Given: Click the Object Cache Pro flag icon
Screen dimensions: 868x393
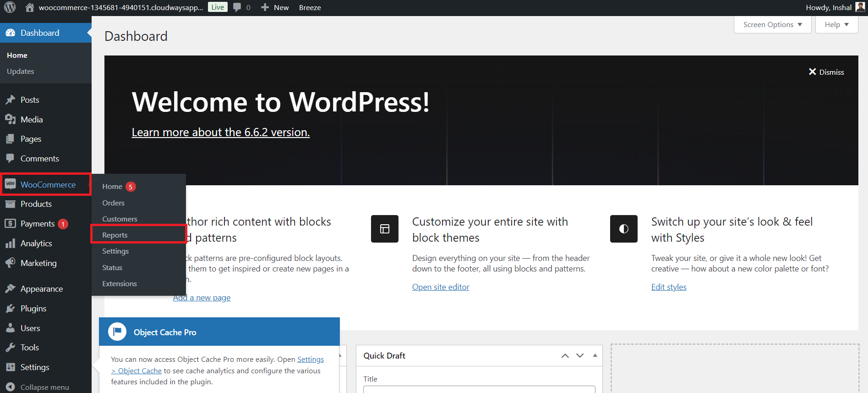Looking at the screenshot, I should [x=117, y=332].
